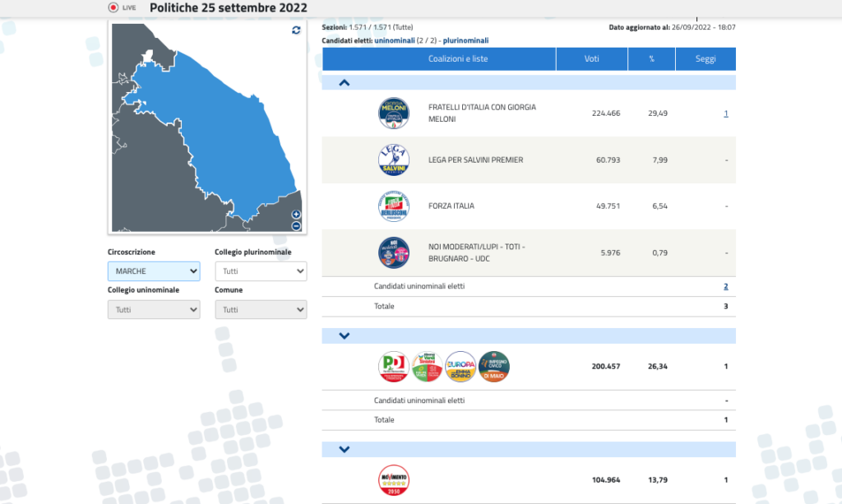
Task: Click the Fratelli d'Italia con Giorgia Meloni name
Action: click(482, 113)
